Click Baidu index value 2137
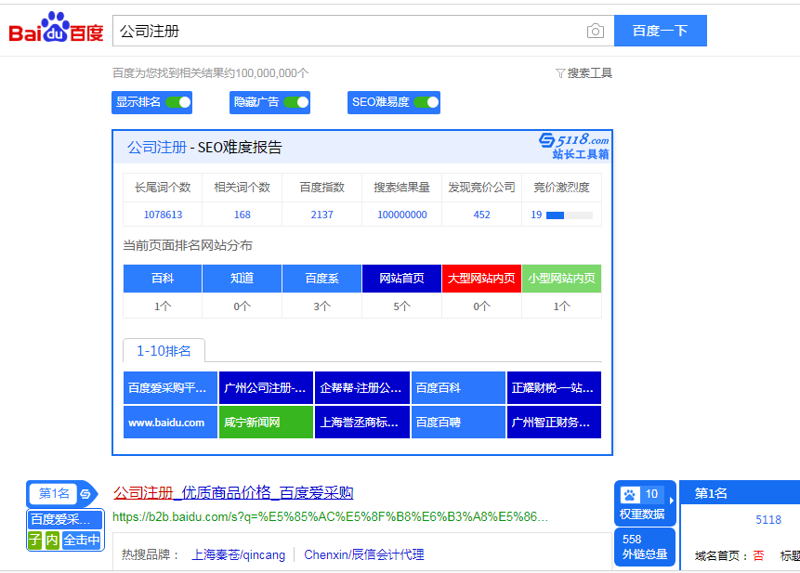The height and width of the screenshot is (573, 800). coord(322,215)
